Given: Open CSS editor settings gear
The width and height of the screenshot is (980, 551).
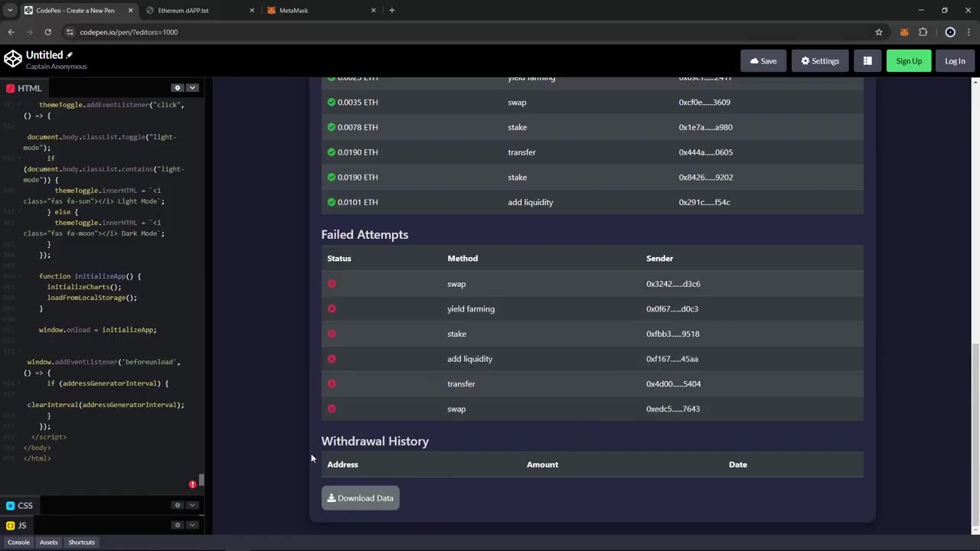Looking at the screenshot, I should (x=178, y=505).
